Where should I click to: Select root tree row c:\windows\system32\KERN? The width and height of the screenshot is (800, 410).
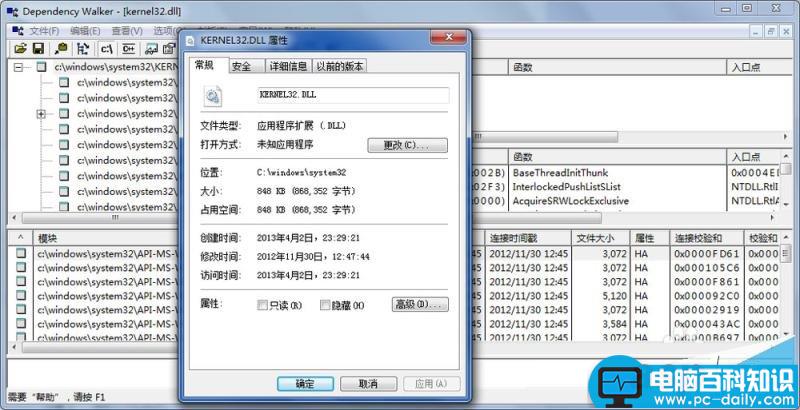[115, 67]
